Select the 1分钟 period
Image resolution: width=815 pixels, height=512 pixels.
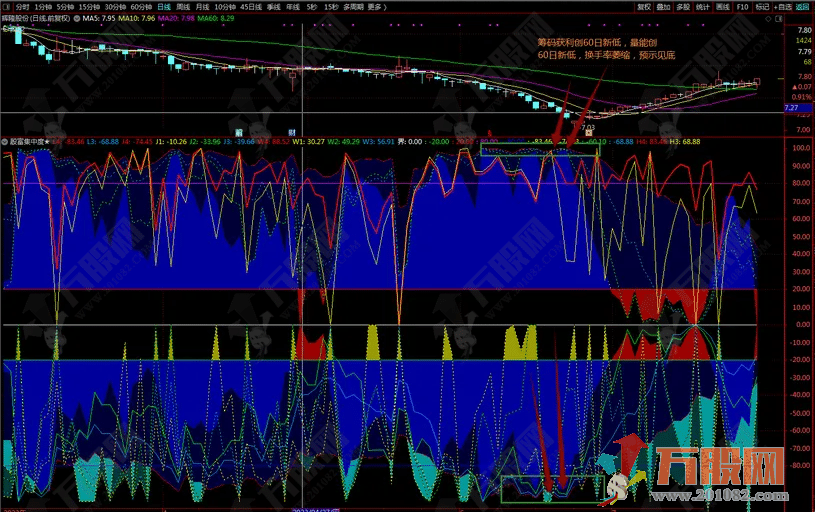43,7
